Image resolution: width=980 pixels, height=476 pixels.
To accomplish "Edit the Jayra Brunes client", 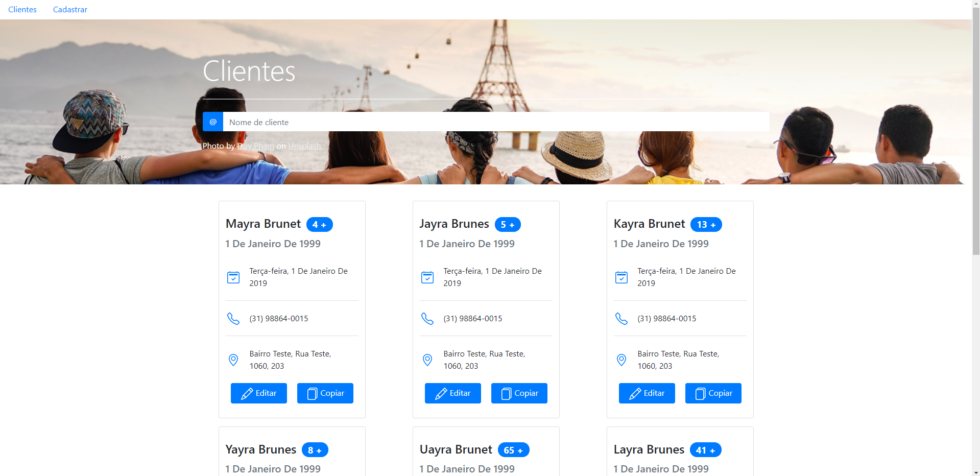I will click(x=453, y=393).
